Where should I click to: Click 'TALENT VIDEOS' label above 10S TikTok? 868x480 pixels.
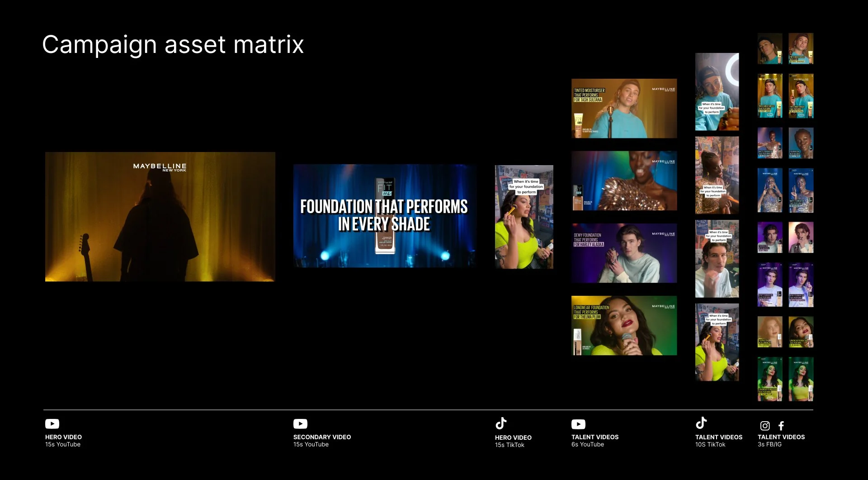click(719, 437)
